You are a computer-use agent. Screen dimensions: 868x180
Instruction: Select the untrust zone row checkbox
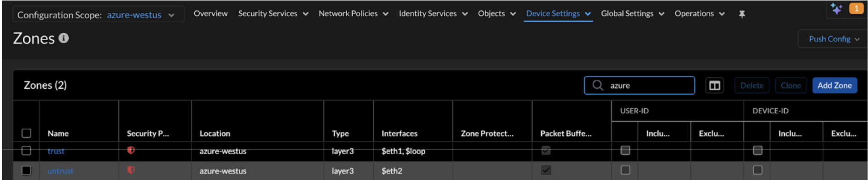(26, 171)
